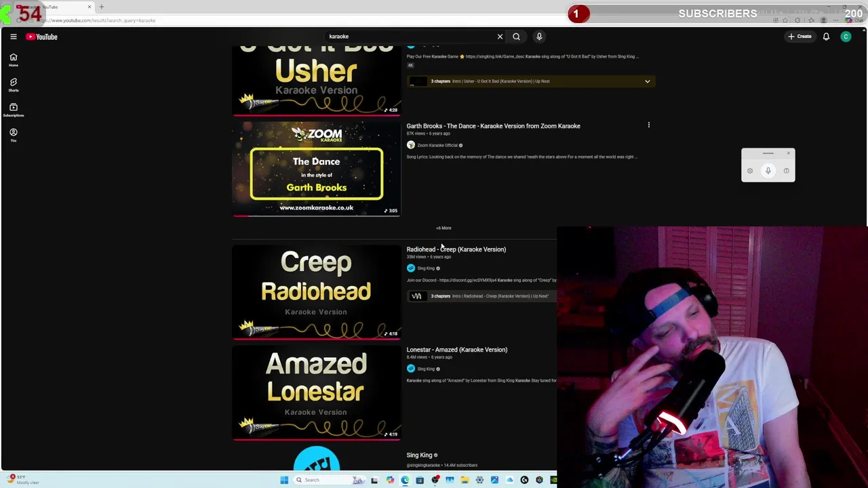Expand the Usher 3 chapters dropdown

[647, 81]
